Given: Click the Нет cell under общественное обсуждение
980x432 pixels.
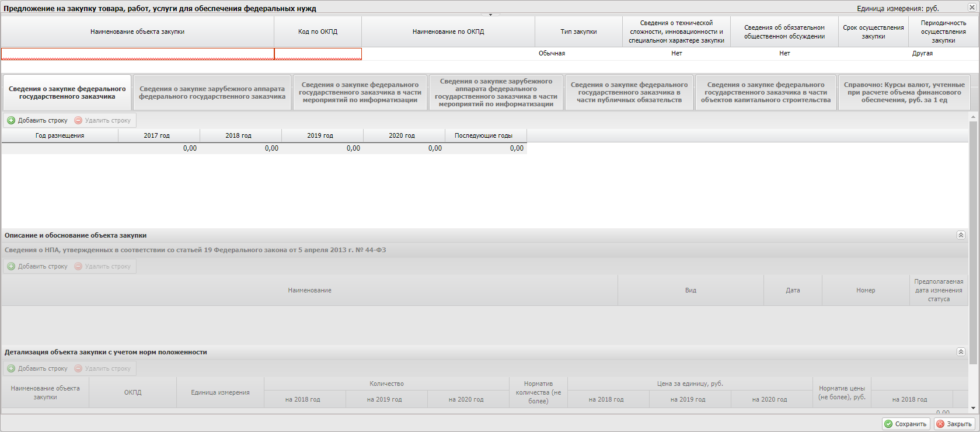Looking at the screenshot, I should (784, 53).
